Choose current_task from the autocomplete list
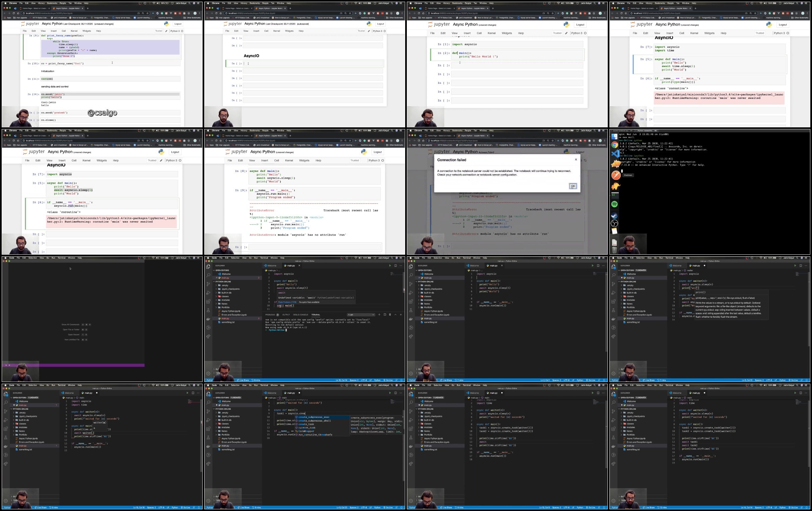 (x=322, y=428)
